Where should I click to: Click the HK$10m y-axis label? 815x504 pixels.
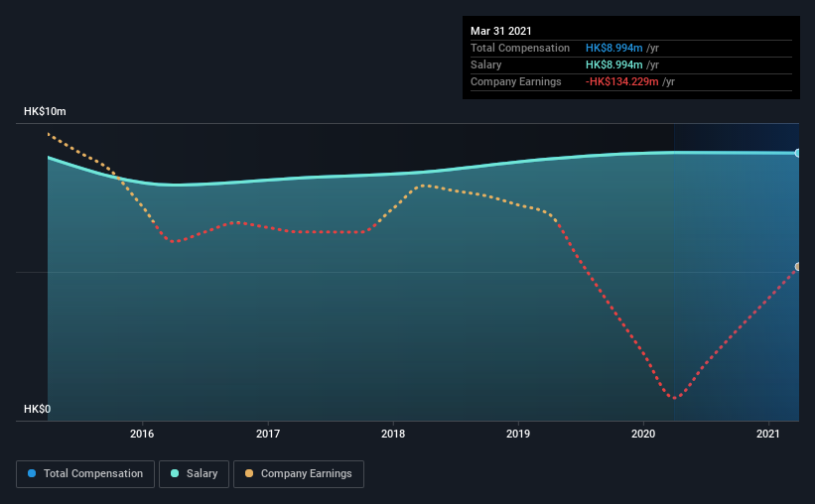coord(45,111)
